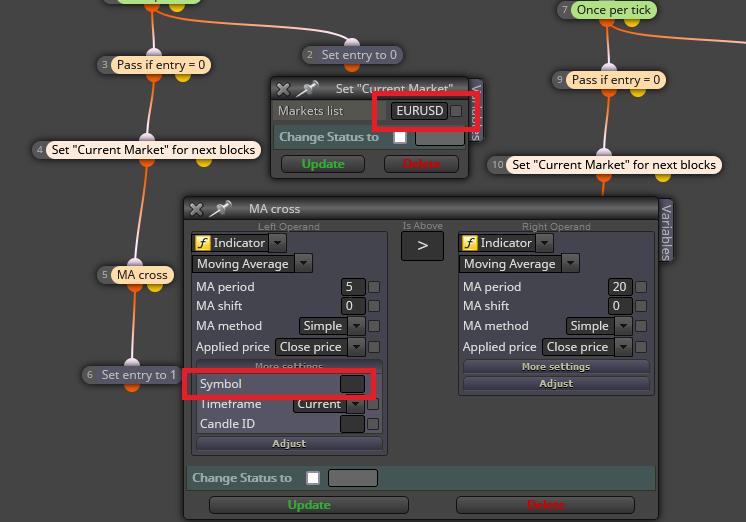Screen dimensions: 746x522
Task: Open Left Operand Moving Average dropdown
Action: (x=304, y=264)
